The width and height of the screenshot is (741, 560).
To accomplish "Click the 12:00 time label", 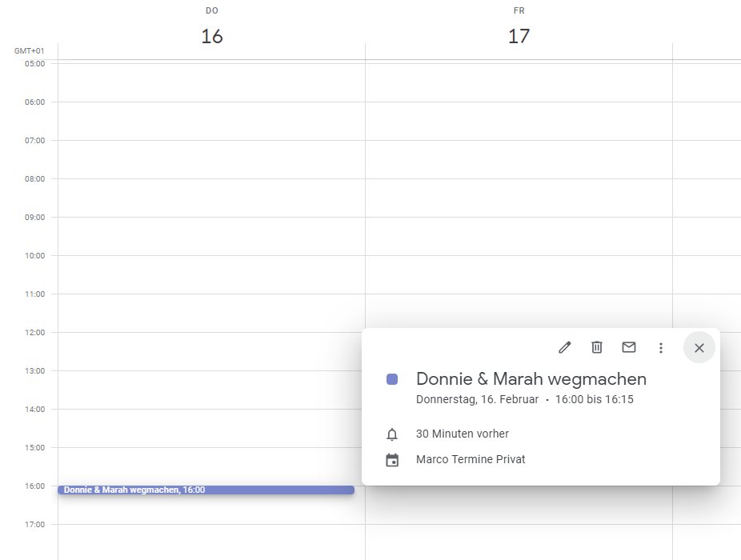I will [35, 333].
